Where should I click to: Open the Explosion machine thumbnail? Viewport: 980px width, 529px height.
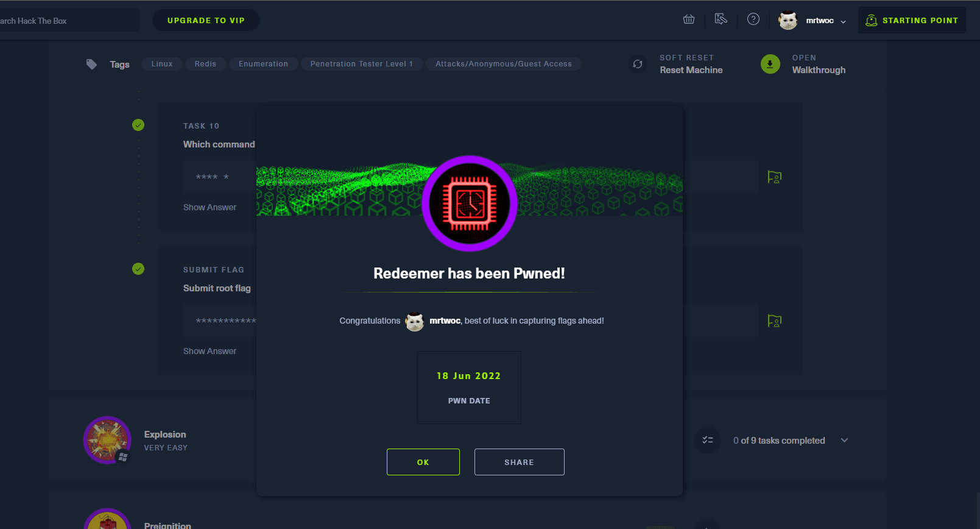click(107, 440)
